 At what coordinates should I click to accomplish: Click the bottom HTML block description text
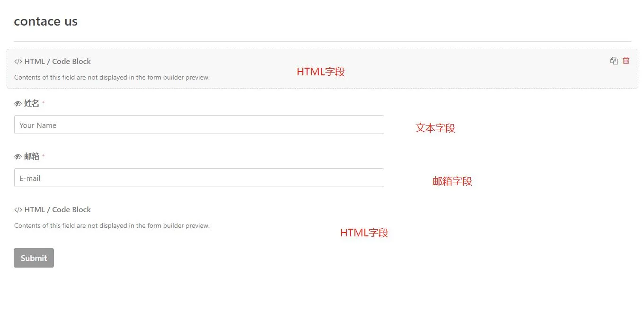point(112,225)
